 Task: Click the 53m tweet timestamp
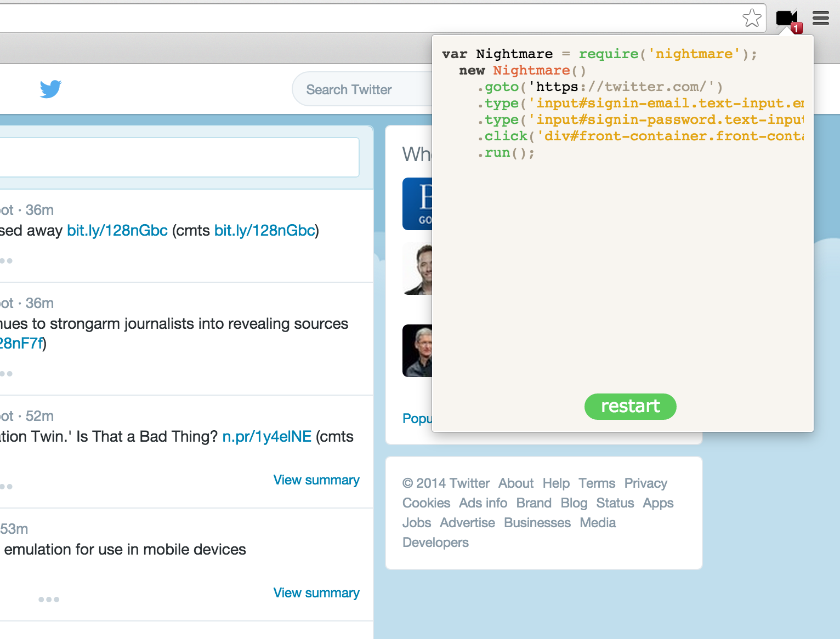coord(14,529)
